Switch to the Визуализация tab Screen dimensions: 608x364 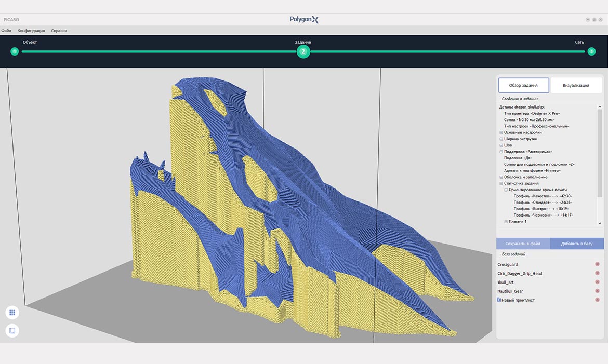point(576,85)
